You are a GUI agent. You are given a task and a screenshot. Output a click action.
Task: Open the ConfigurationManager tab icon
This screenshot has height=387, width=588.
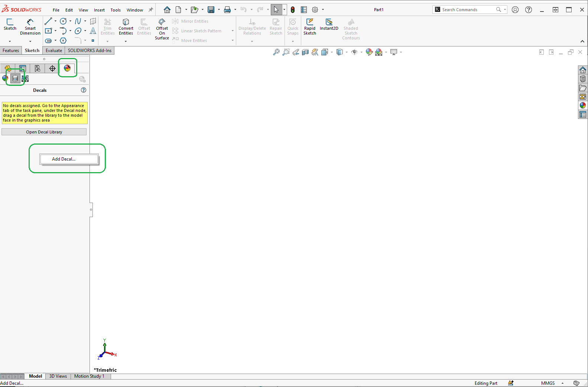(x=38, y=68)
